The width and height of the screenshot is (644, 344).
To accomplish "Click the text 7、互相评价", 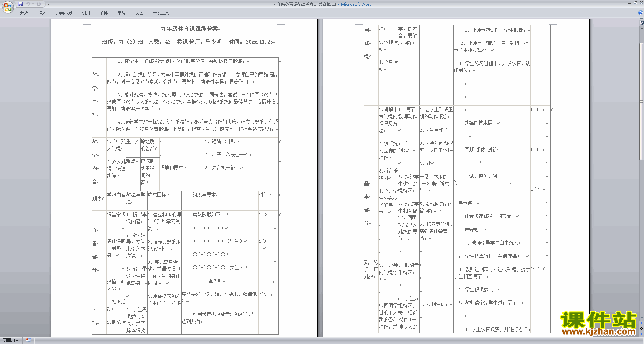I will [434, 304].
